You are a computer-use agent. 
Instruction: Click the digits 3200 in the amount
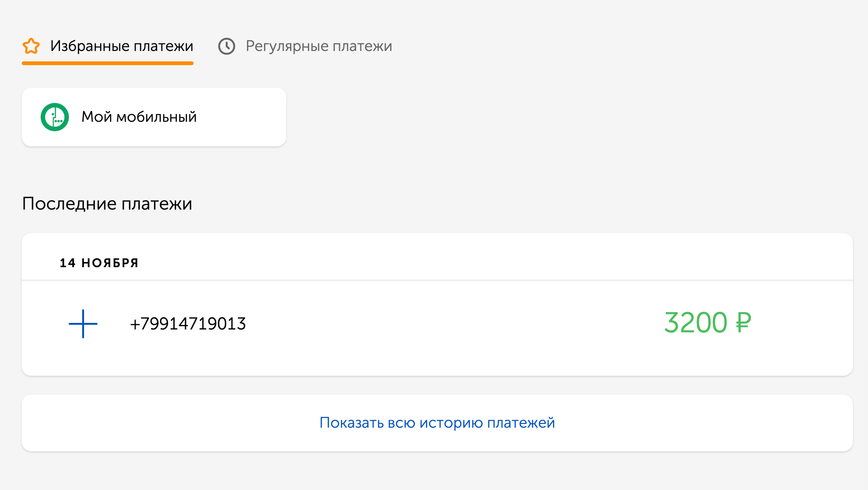pyautogui.click(x=696, y=323)
